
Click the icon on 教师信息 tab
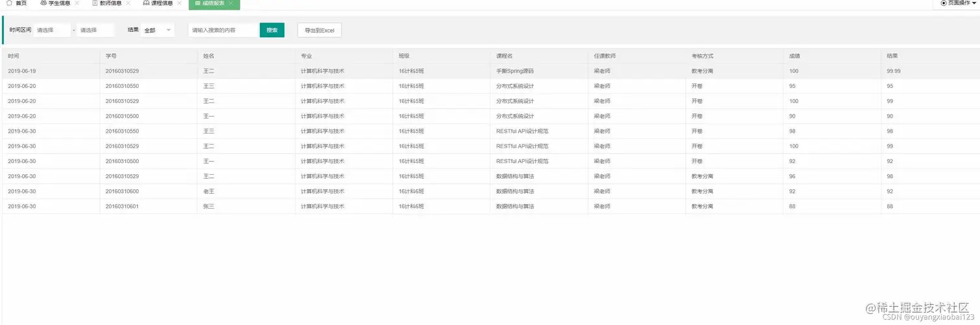click(95, 3)
